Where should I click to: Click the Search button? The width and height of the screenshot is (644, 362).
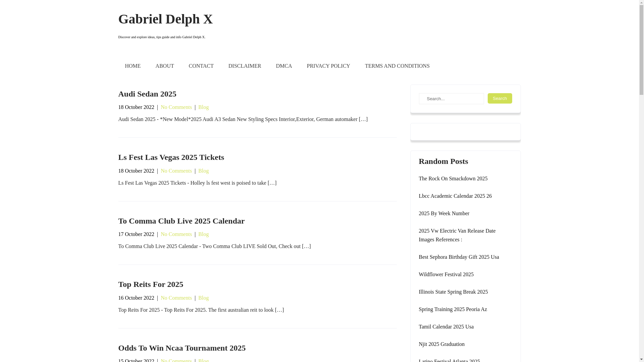pos(500,98)
